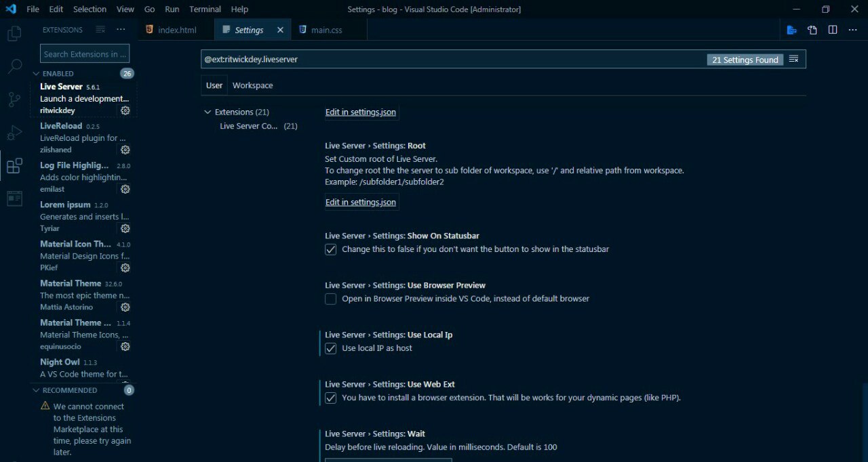Enable Use Browser Preview checkbox
Image resolution: width=868 pixels, height=462 pixels.
pyautogui.click(x=331, y=299)
